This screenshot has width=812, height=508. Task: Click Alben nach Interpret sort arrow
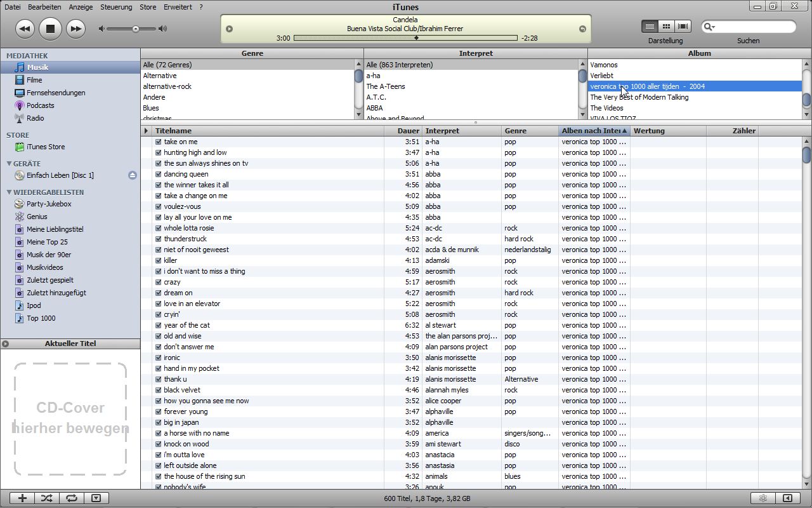(624, 131)
